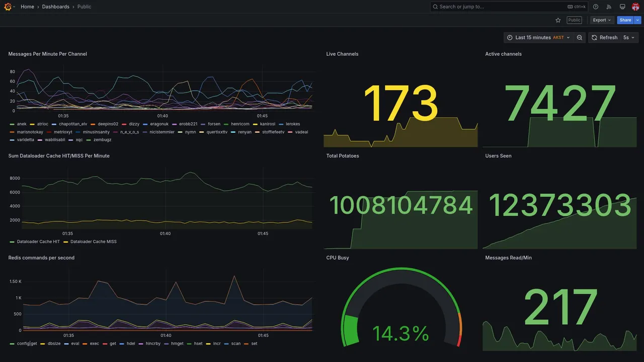Open the Last 15 minutes time picker

[538, 38]
